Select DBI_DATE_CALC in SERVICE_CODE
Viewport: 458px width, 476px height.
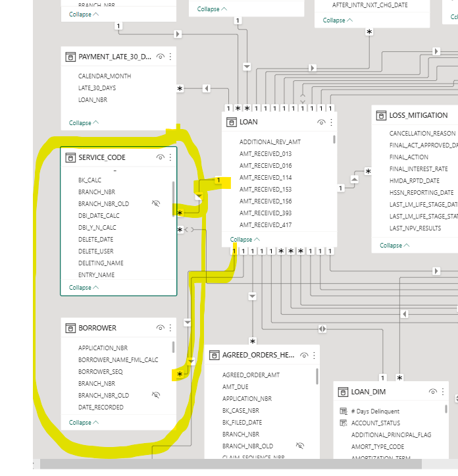tap(99, 215)
